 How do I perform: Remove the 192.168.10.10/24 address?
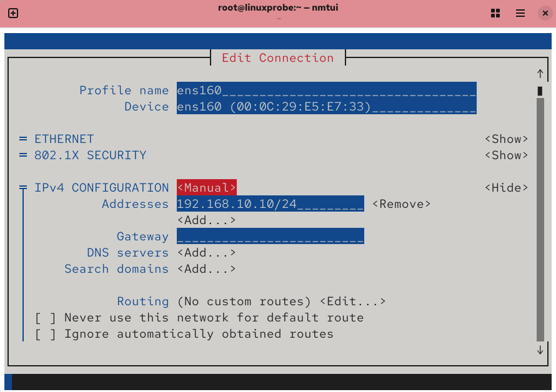(402, 204)
